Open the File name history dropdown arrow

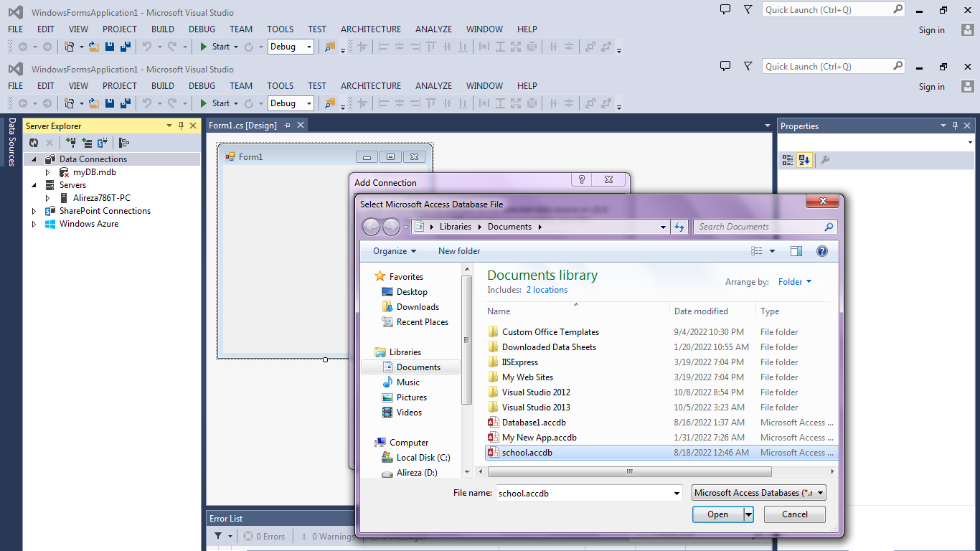tap(677, 494)
